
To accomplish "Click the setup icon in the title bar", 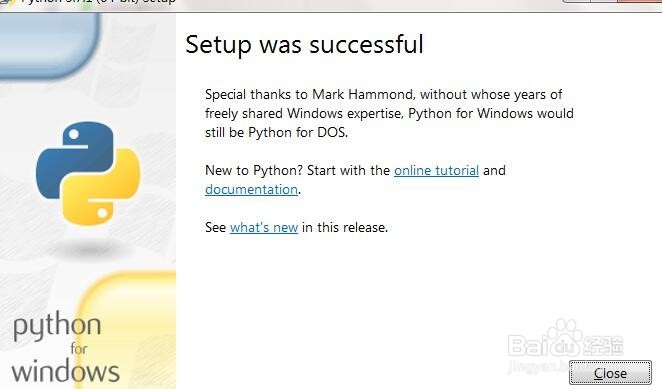I will click(8, 2).
